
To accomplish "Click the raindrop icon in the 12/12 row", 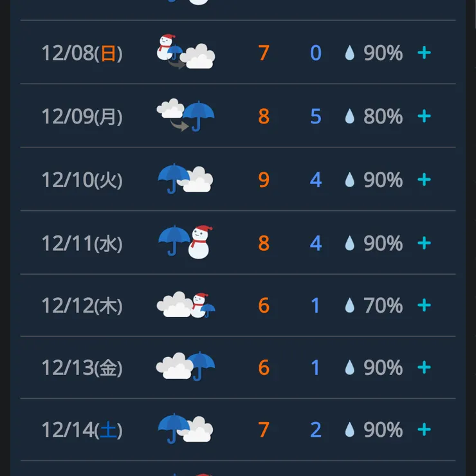I will tap(349, 306).
